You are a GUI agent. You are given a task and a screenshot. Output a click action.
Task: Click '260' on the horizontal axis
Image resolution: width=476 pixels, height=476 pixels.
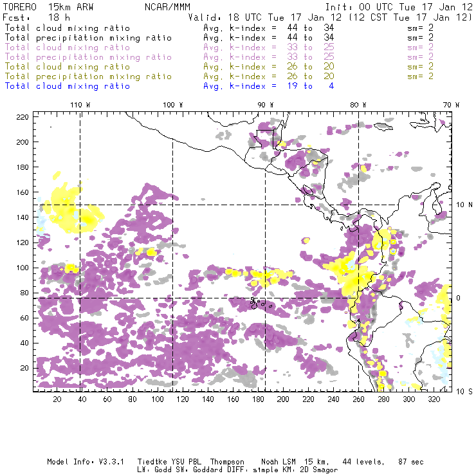(x=358, y=399)
